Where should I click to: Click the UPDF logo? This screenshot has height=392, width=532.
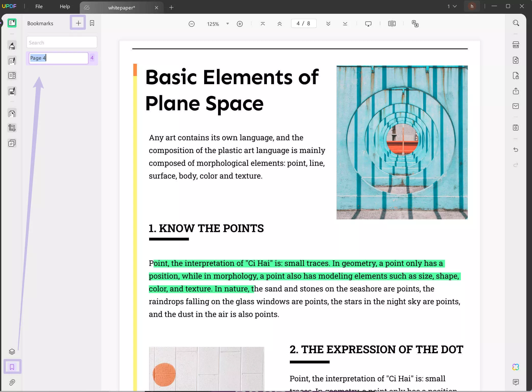click(x=9, y=6)
